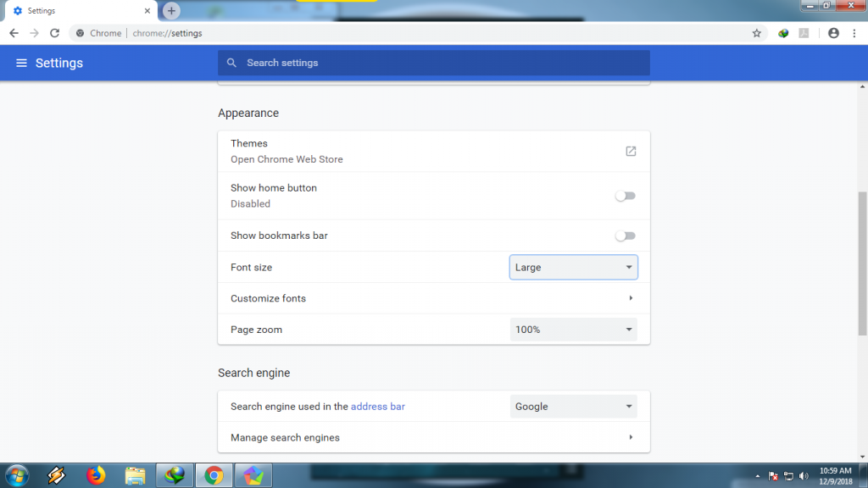Click the page vertical scrollbar thumb
Viewport: 868px width, 488px height.
tap(862, 263)
